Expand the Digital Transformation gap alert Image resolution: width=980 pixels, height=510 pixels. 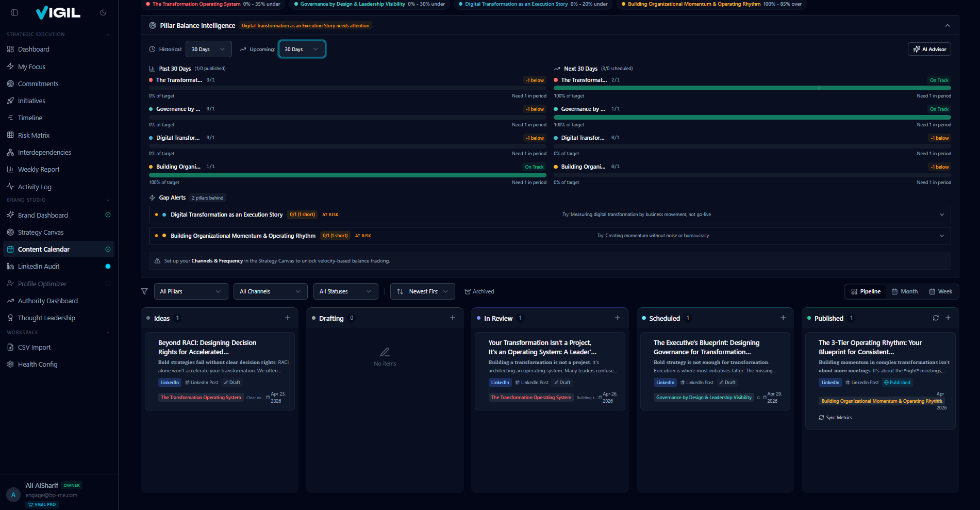tap(941, 215)
